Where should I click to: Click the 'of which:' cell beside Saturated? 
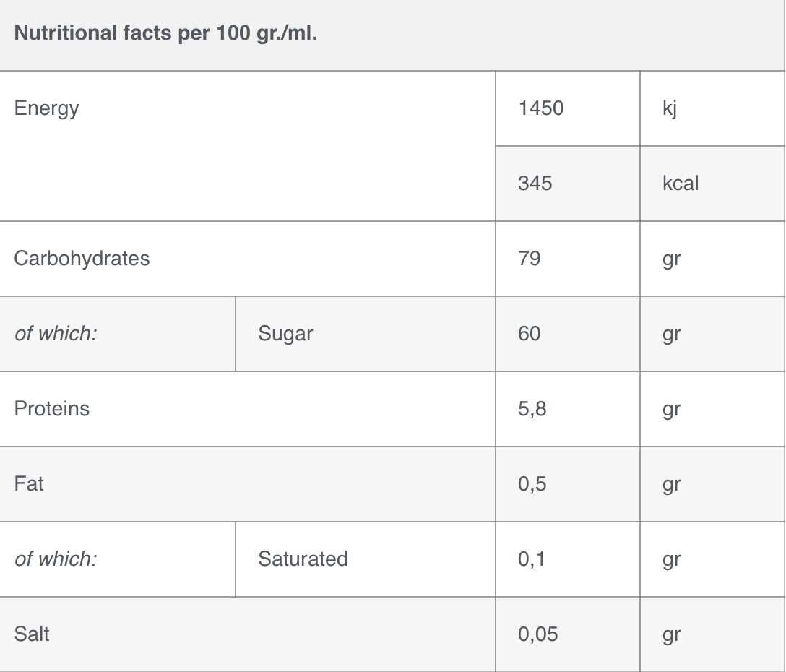(117, 559)
